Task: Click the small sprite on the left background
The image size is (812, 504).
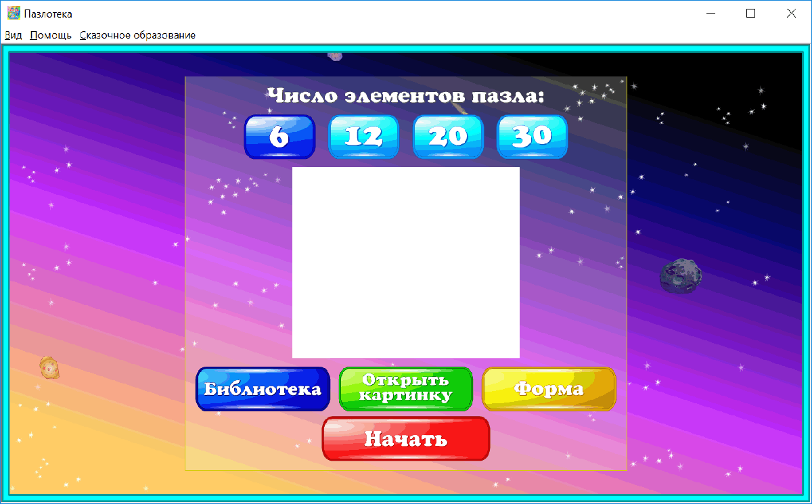Action: tap(49, 366)
